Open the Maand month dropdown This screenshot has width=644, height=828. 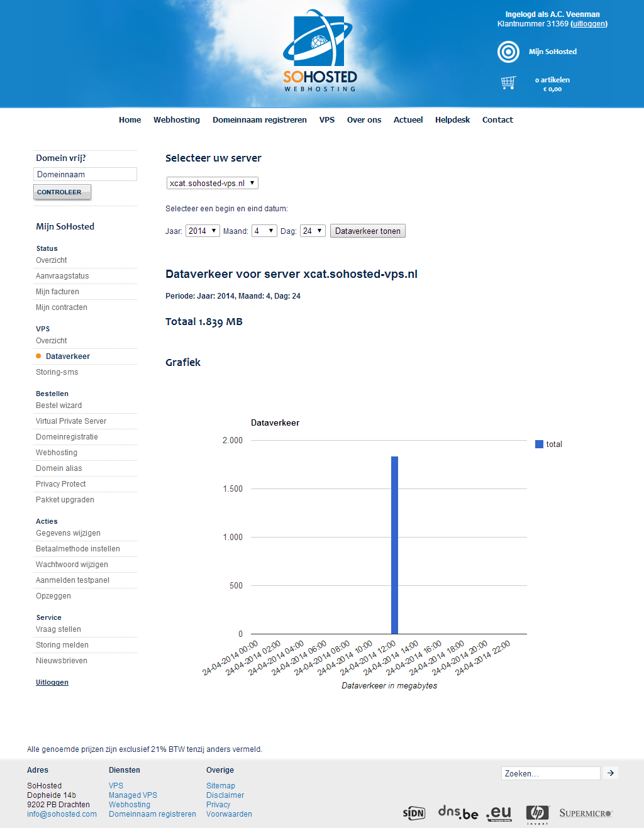click(x=264, y=231)
